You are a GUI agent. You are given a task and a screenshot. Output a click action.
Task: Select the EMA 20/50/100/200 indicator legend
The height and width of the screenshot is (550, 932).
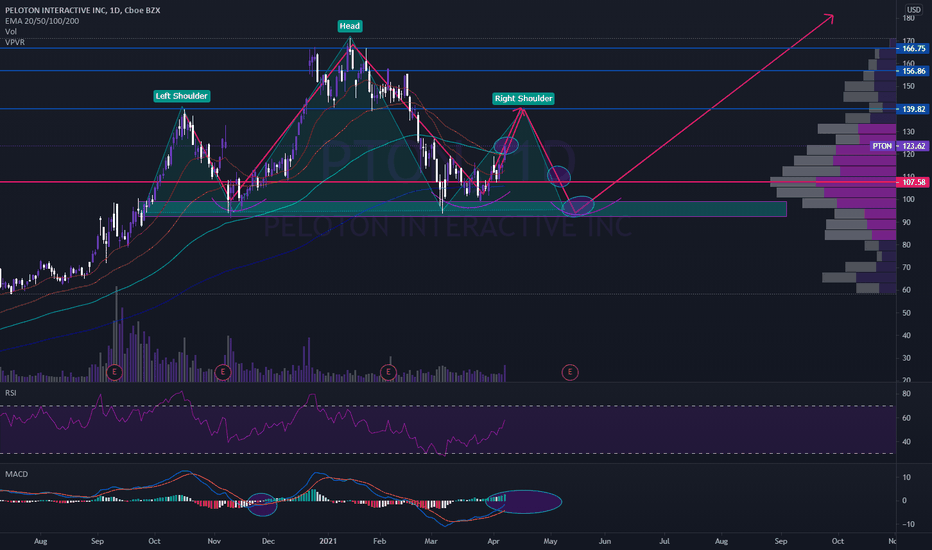(x=42, y=21)
